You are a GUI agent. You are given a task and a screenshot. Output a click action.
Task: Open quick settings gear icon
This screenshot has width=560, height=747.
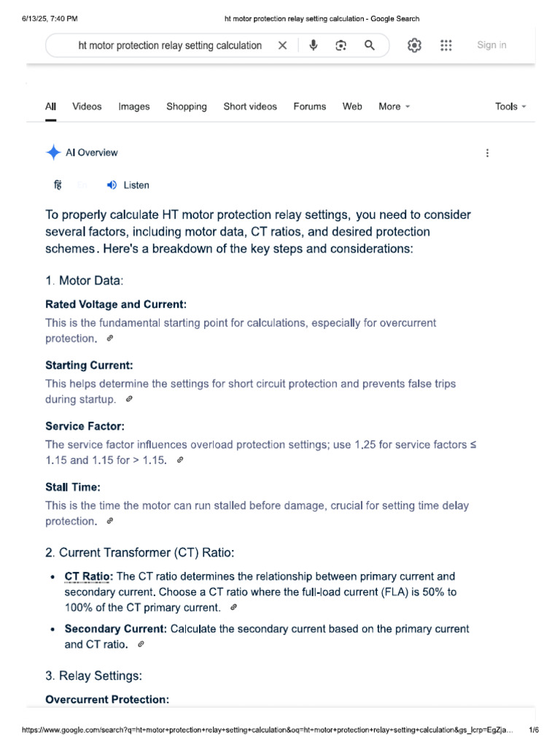coord(414,45)
